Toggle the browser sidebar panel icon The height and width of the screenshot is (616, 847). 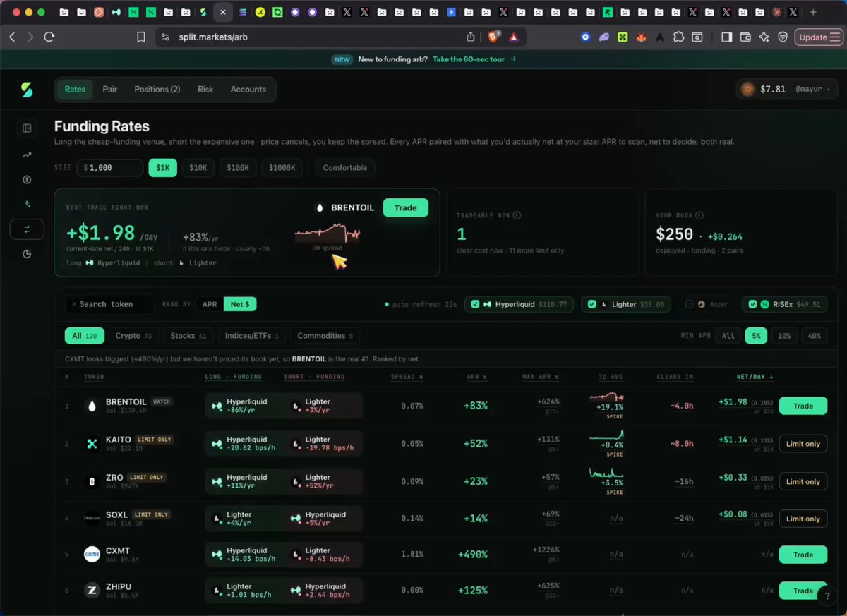coord(727,37)
